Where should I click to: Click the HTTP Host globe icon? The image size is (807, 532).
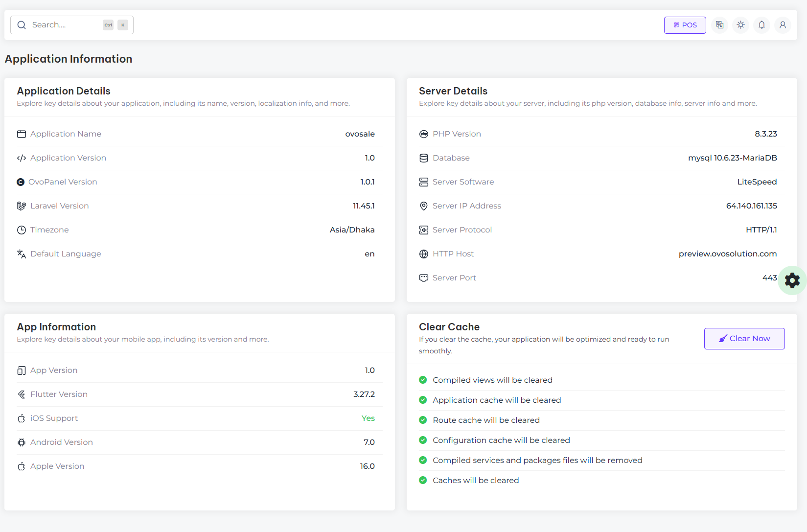(x=424, y=254)
